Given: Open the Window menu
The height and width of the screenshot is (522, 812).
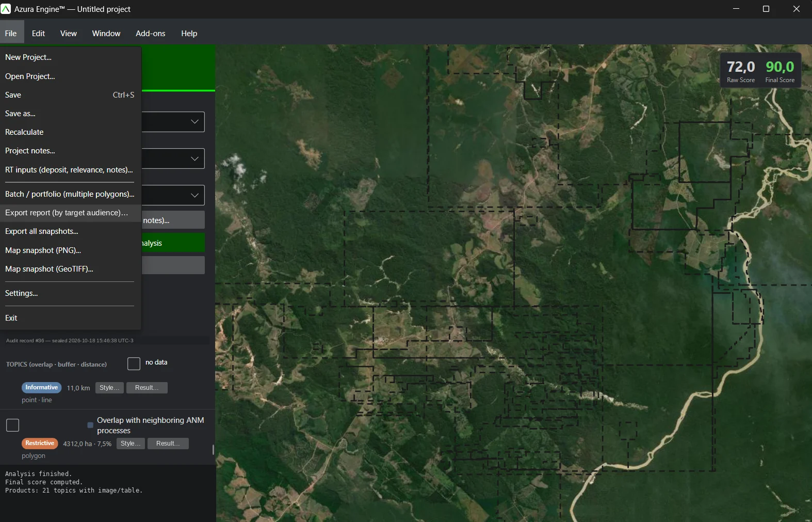Looking at the screenshot, I should [x=106, y=33].
